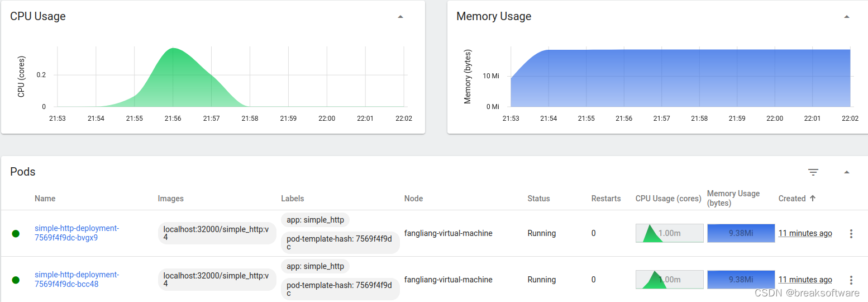Image resolution: width=868 pixels, height=302 pixels.
Task: Open pod simple-http-deployment-7569f4f9dc-bcc48
Action: pos(77,279)
